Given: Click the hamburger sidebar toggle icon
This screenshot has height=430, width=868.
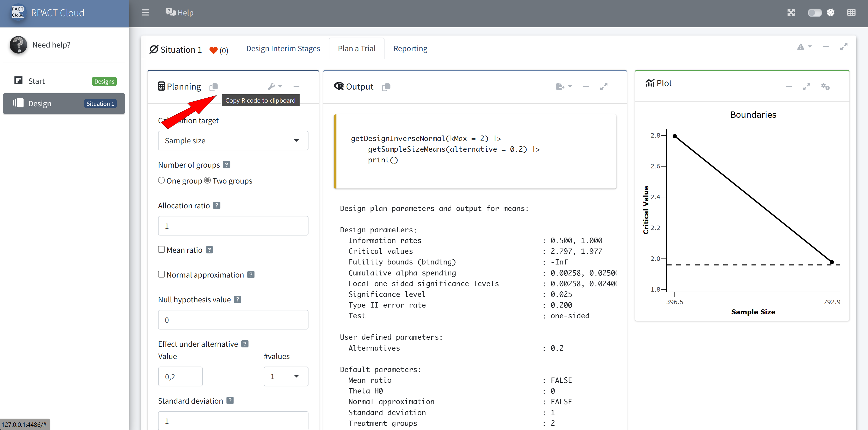Looking at the screenshot, I should 145,13.
